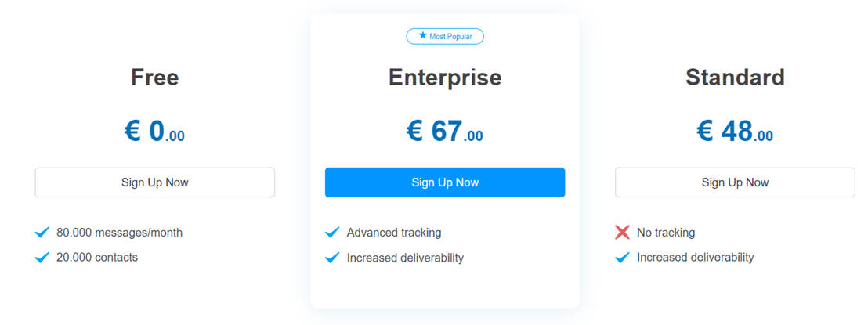Screen dimensions: 868x325
Task: Select the Standard plan heading
Action: (x=735, y=78)
